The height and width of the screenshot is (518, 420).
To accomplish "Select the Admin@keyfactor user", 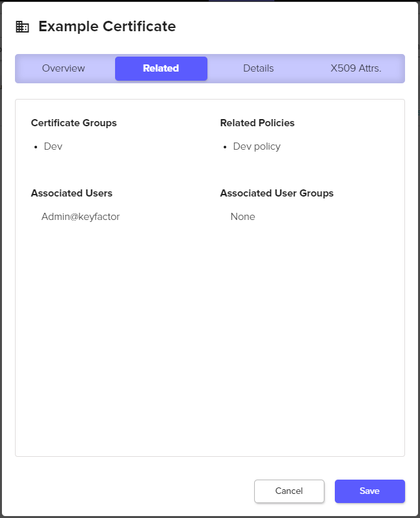I will [x=81, y=217].
